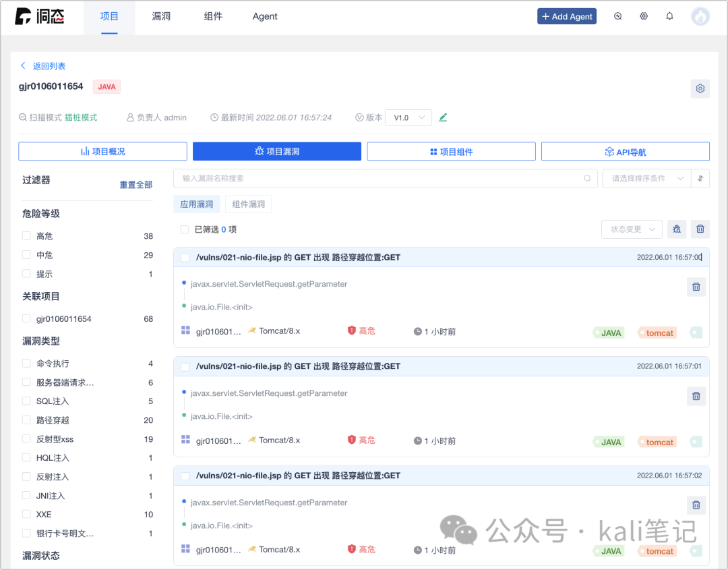Check the 反射注入 vulnerability type
The height and width of the screenshot is (570, 728).
click(x=26, y=477)
